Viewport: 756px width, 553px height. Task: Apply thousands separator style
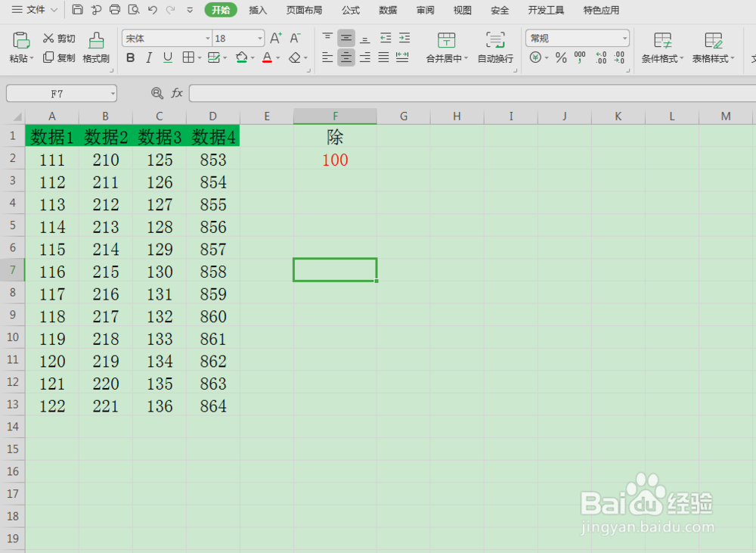click(x=580, y=58)
